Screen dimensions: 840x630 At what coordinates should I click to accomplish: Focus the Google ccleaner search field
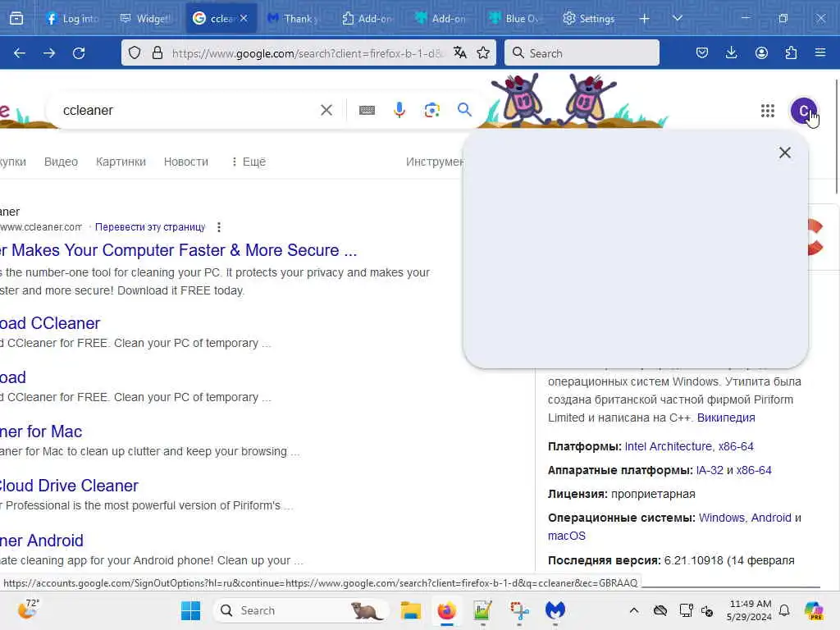(188, 111)
